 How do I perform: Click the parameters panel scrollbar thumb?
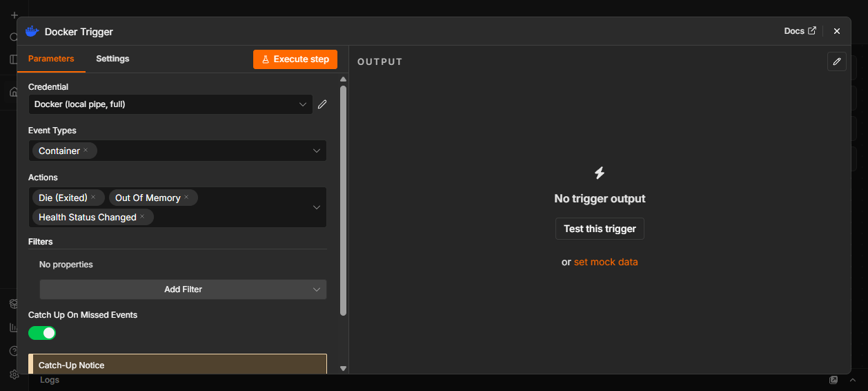point(343,200)
